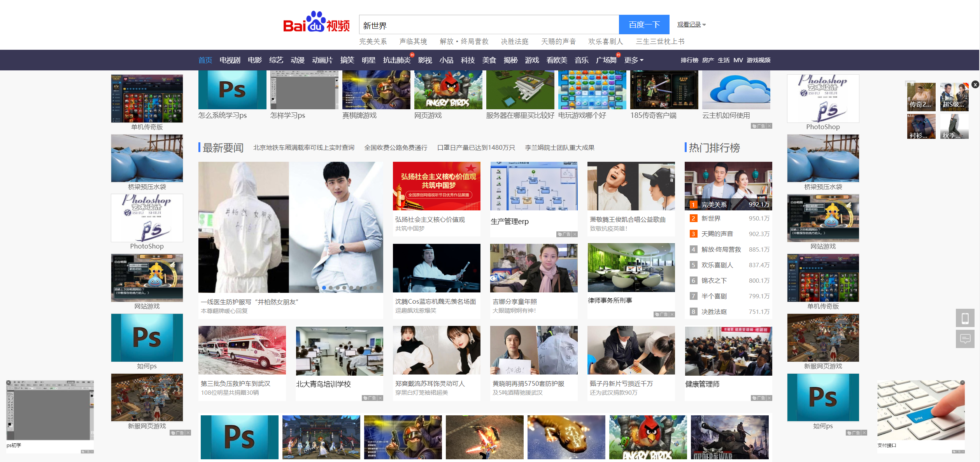This screenshot has height=462, width=980.
Task: Open top-ranked 完美关系 poster image
Action: pyautogui.click(x=728, y=186)
